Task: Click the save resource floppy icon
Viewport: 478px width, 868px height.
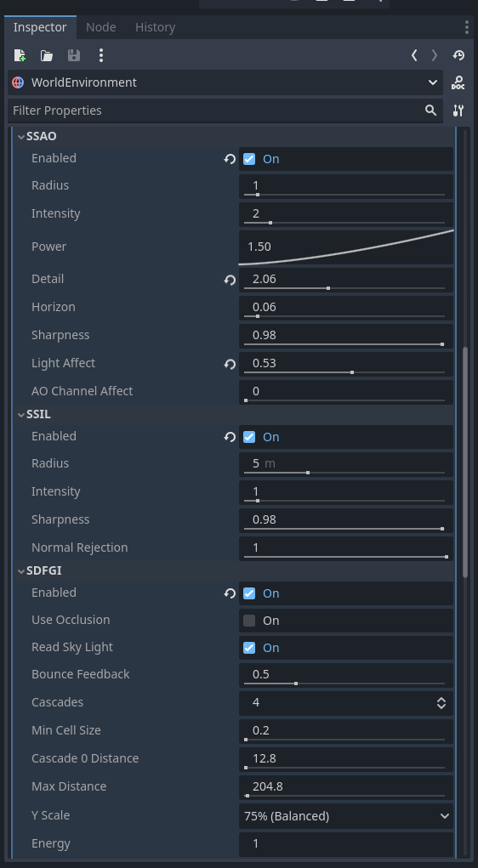Action: tap(74, 54)
